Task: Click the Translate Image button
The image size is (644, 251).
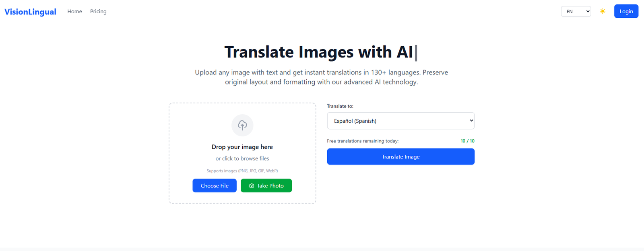Action: [x=400, y=157]
